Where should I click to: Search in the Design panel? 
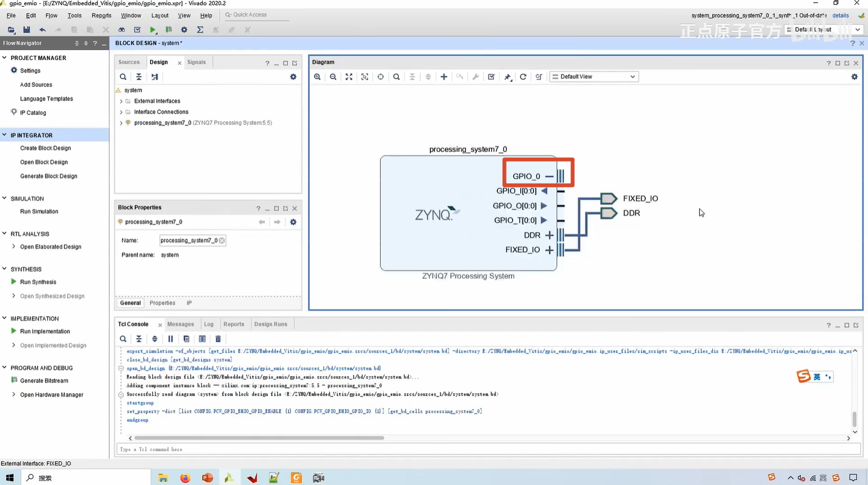point(123,77)
